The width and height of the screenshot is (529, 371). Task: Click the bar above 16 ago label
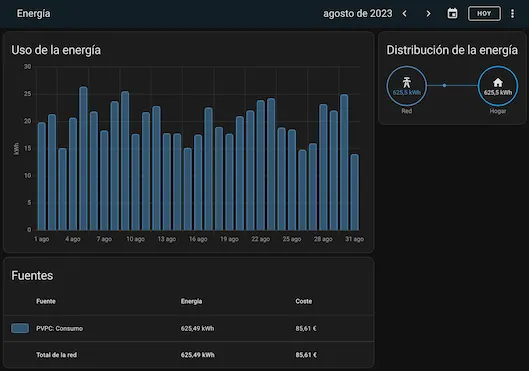point(198,182)
